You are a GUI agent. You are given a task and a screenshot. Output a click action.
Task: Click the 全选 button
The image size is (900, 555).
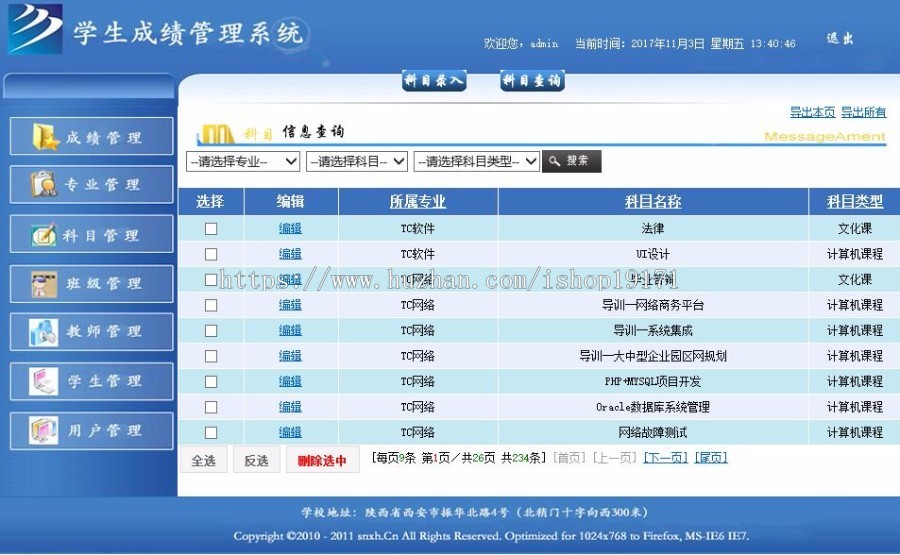204,460
